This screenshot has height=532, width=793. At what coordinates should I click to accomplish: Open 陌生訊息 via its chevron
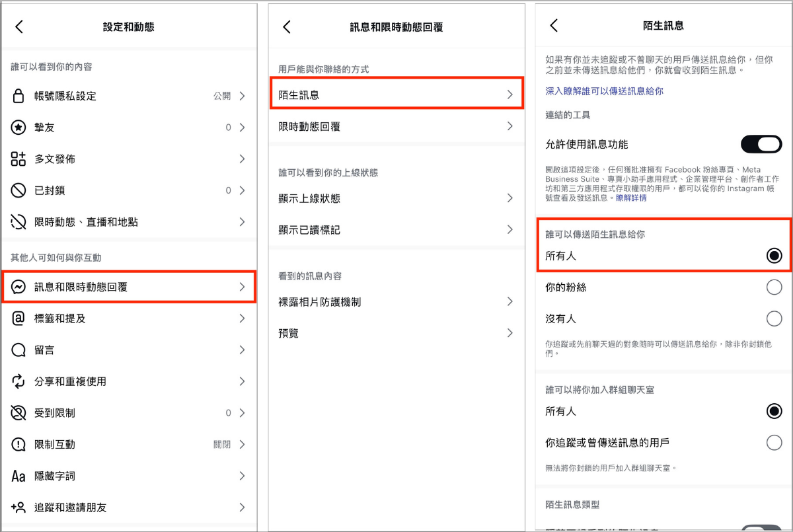[510, 95]
